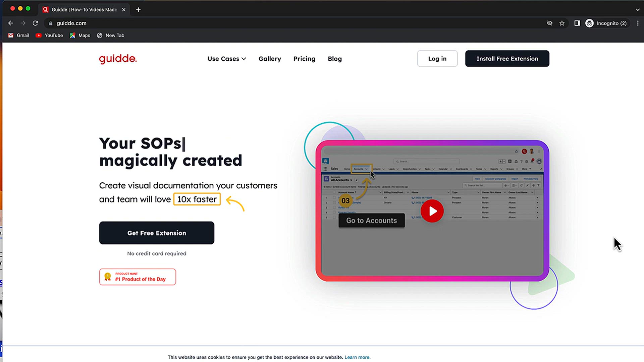Image resolution: width=644 pixels, height=362 pixels.
Task: Click the "10x faster" highlighted text
Action: (197, 199)
